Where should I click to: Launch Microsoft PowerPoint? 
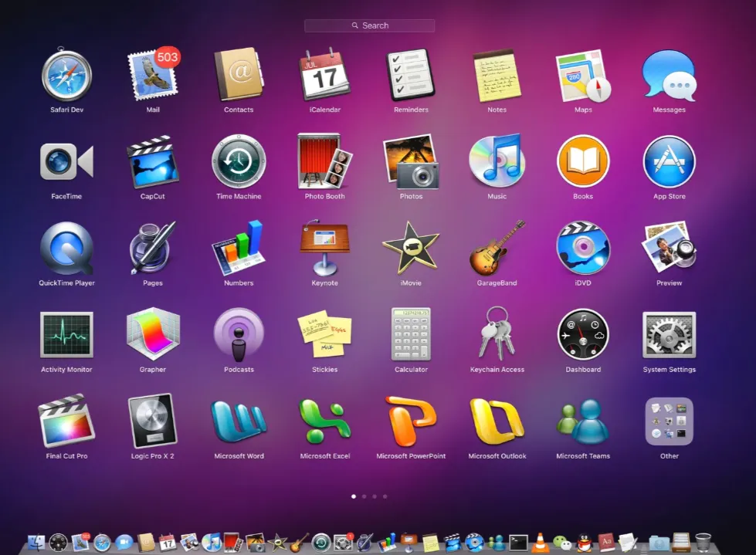pos(411,421)
